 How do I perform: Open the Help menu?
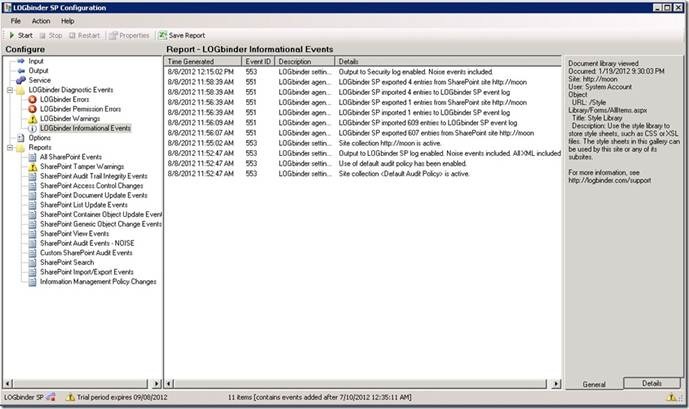click(x=67, y=20)
